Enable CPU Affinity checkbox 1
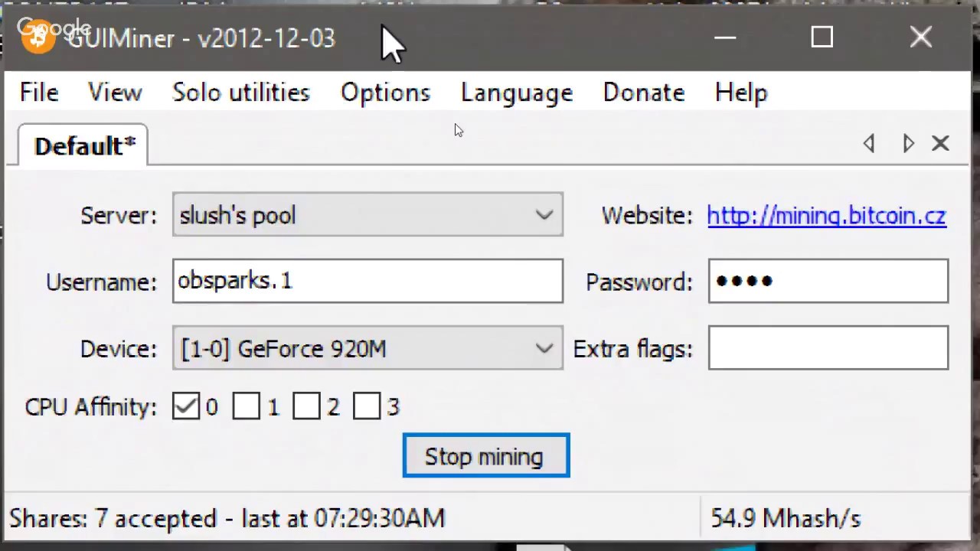This screenshot has height=551, width=980. 246,406
